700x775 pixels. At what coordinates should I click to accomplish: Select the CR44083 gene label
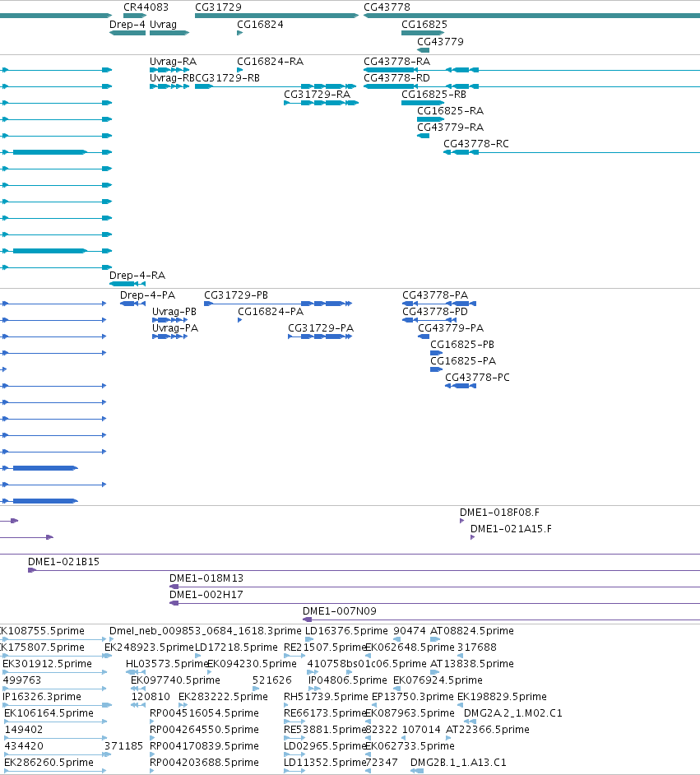146,7
